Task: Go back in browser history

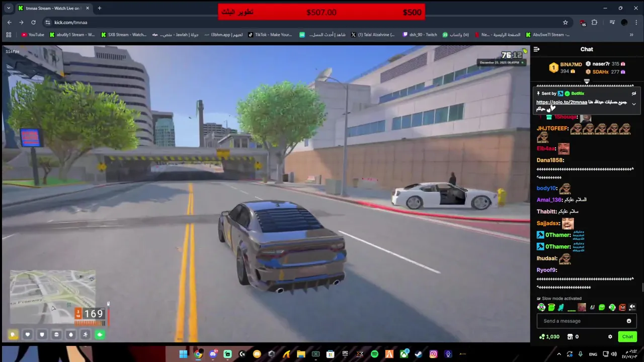Action: coord(9,22)
